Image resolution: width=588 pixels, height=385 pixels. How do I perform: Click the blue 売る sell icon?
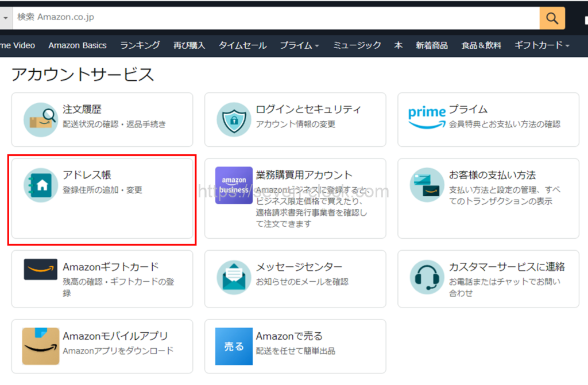(x=234, y=347)
